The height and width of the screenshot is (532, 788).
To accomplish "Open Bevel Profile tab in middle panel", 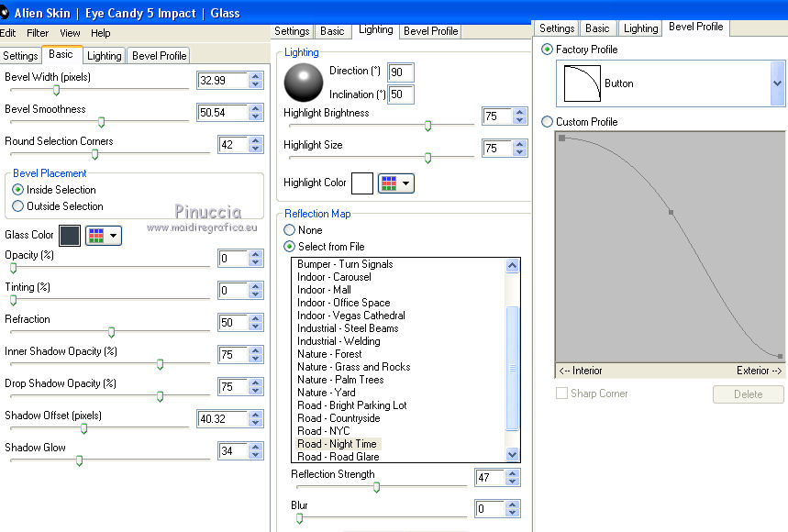I will pyautogui.click(x=430, y=31).
